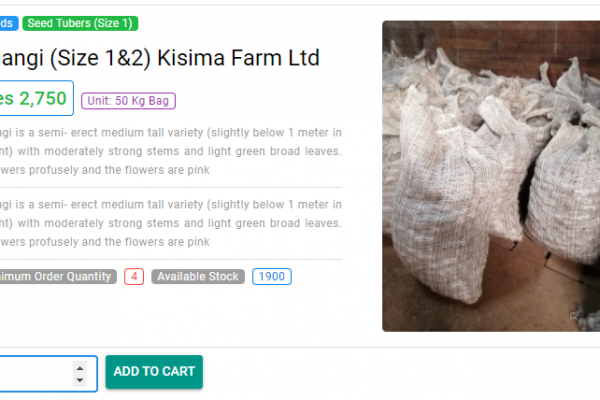
Task: Click the green 2,750 price box
Action: (x=36, y=98)
